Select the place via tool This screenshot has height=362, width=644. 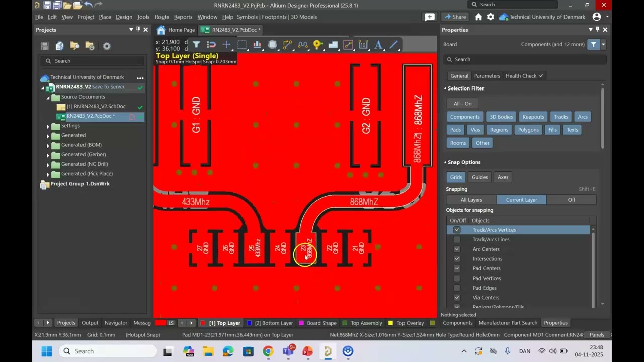[x=317, y=45]
